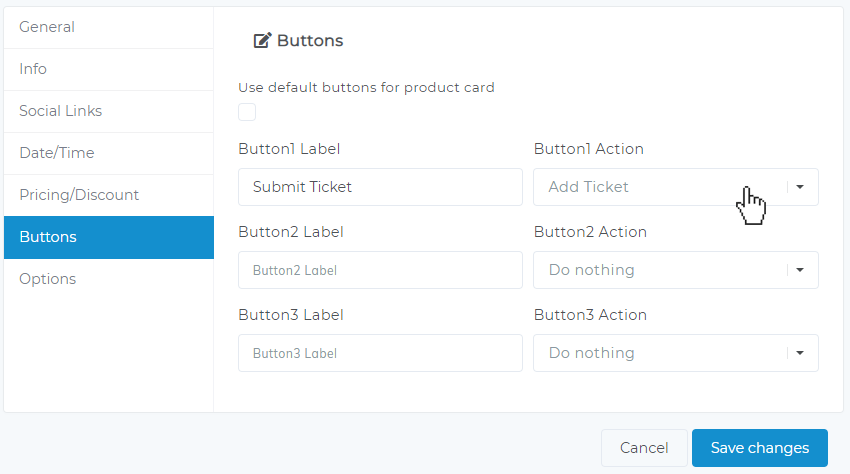
Task: Click the Button1 Action dropdown arrow
Action: pos(800,187)
